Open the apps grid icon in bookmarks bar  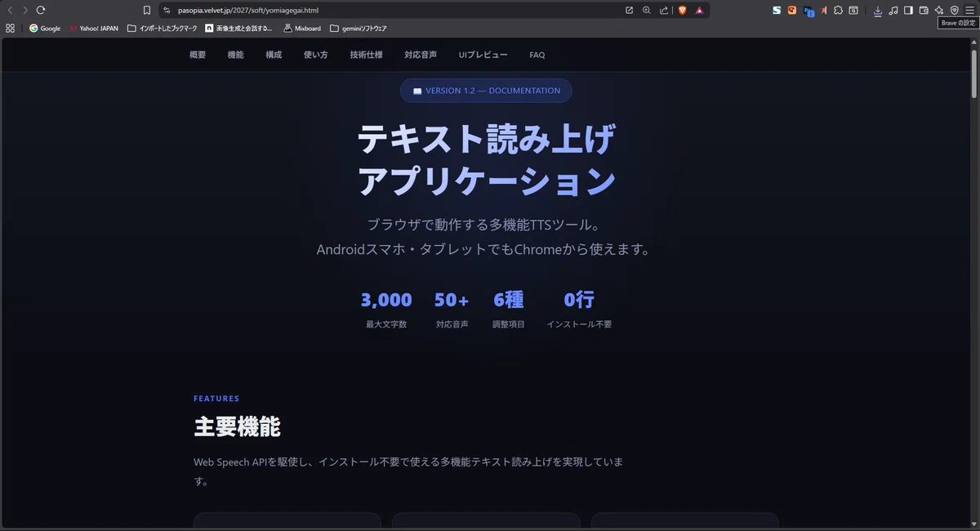click(x=10, y=28)
